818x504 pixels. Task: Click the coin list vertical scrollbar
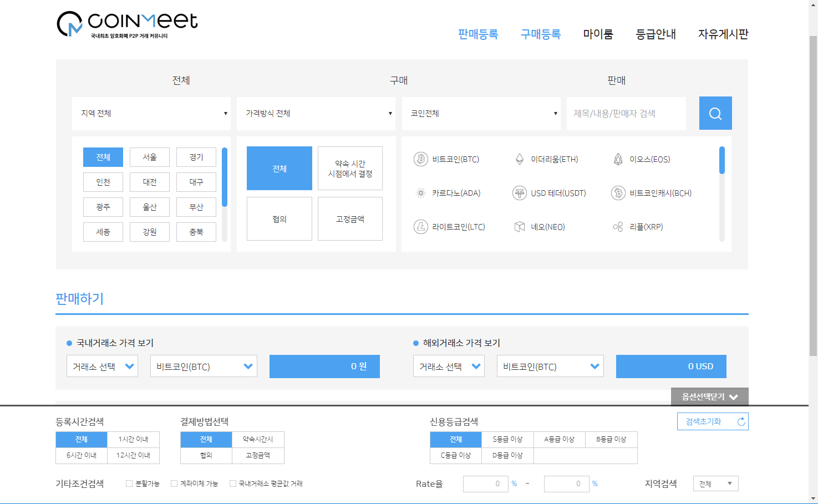722,194
